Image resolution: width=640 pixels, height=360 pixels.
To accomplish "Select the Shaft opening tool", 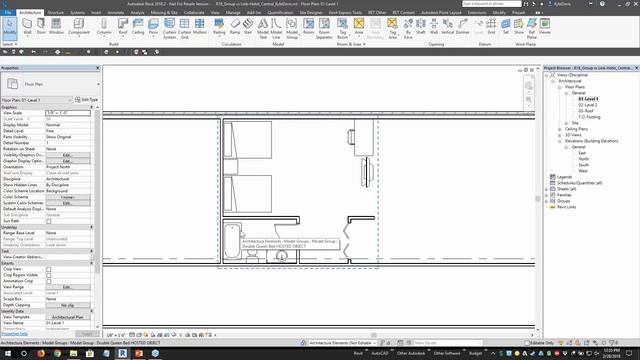I will click(x=421, y=27).
